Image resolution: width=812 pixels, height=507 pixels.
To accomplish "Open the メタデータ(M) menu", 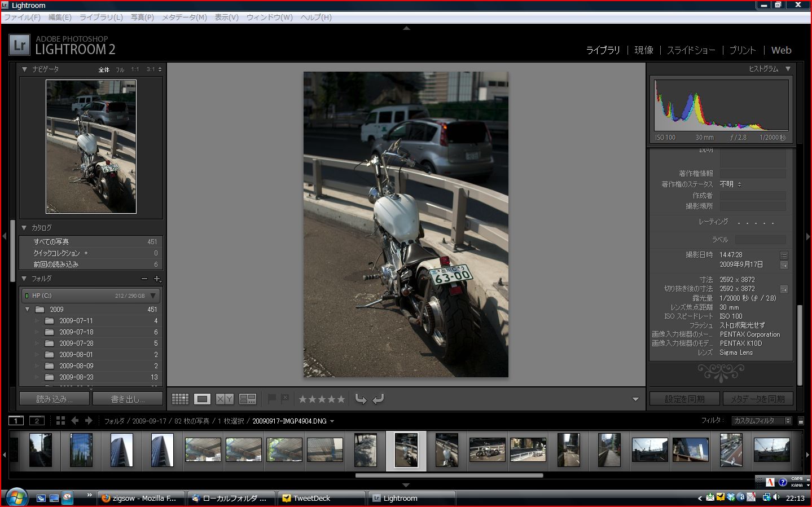I will [x=184, y=17].
